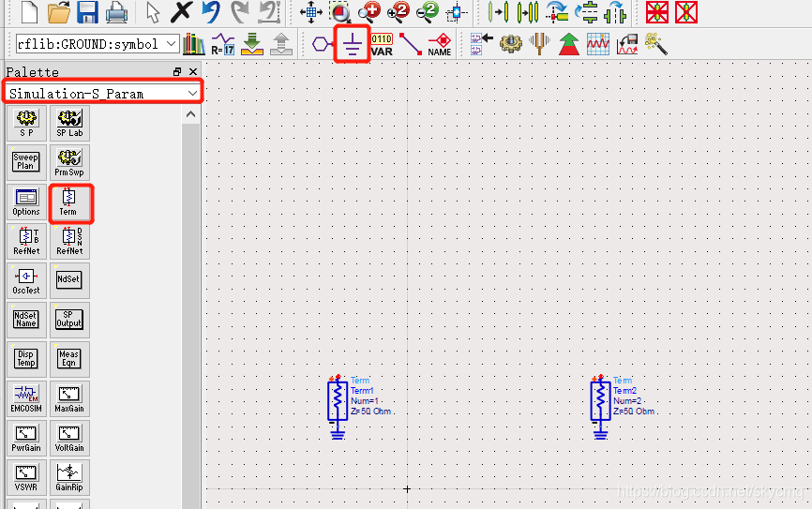Undock the Palette panel
The image size is (812, 509).
point(177,72)
